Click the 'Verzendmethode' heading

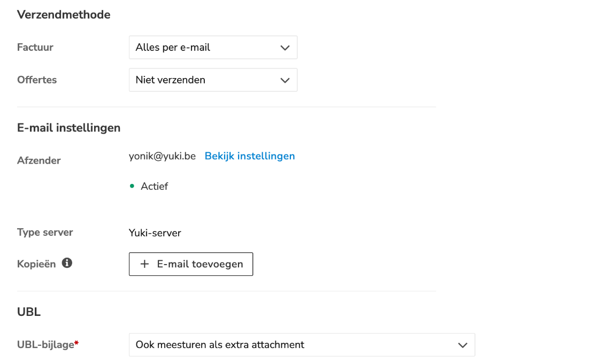pos(64,14)
